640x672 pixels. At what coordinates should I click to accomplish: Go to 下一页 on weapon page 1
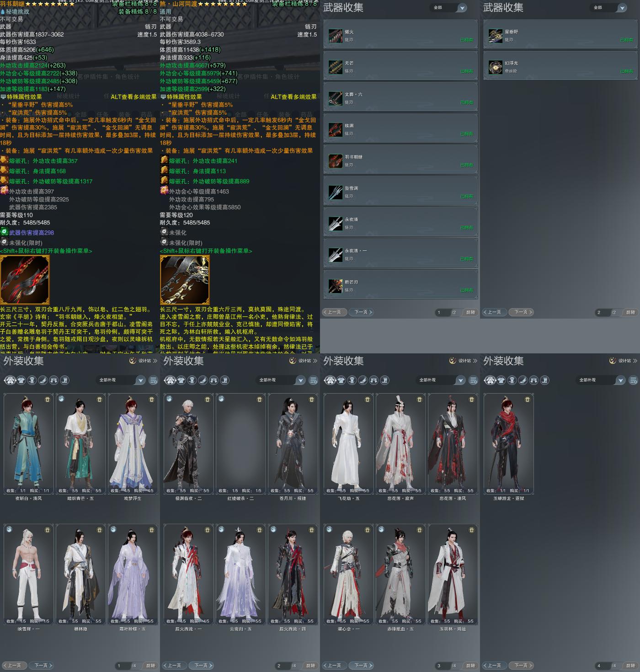point(362,312)
